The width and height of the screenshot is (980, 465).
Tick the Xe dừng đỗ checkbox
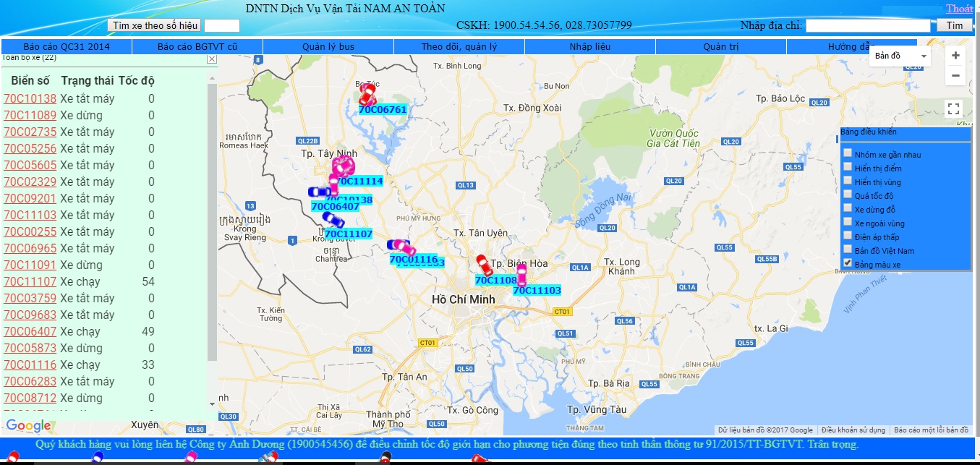point(848,208)
